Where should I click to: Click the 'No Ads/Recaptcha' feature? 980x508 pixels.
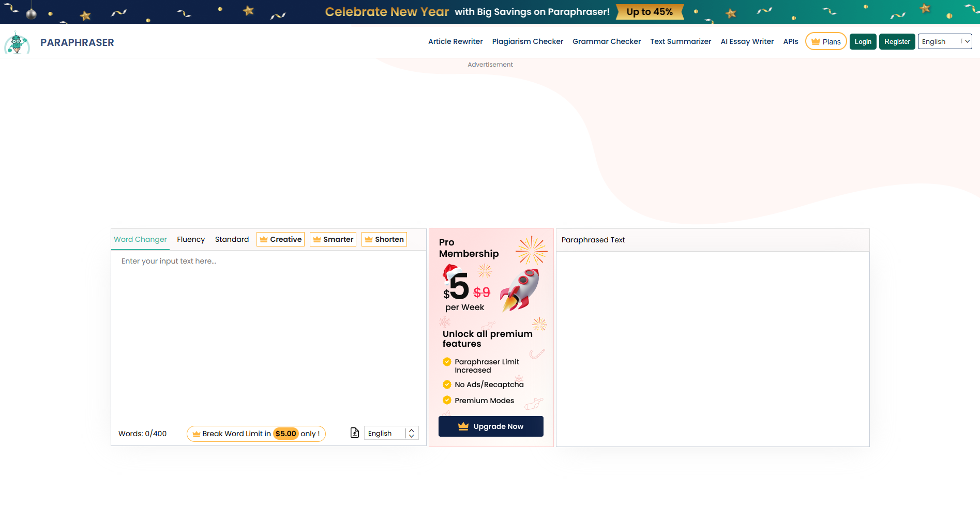(489, 384)
